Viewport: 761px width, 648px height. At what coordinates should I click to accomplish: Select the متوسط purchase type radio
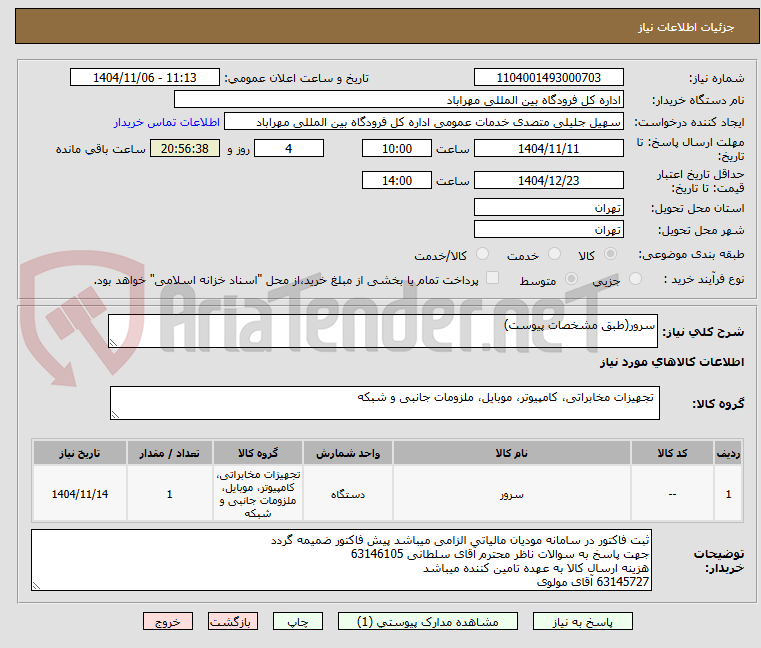(572, 279)
